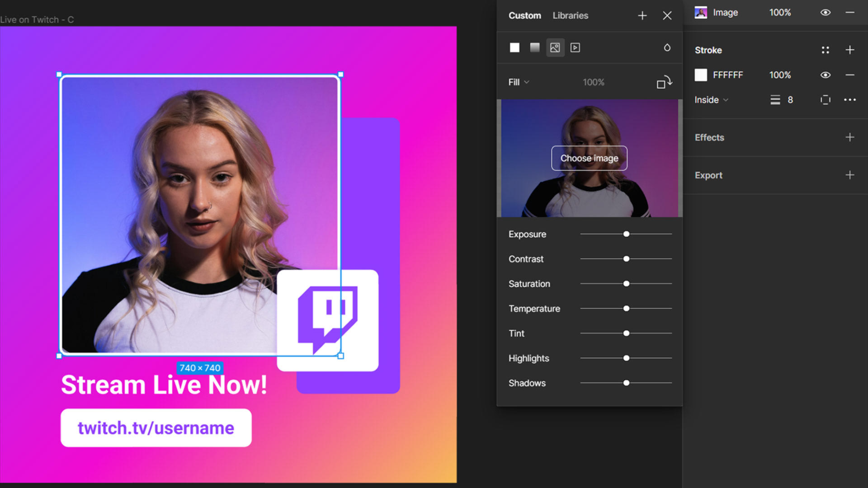Open the blend mode droplet icon
The image size is (868, 488).
pyautogui.click(x=667, y=47)
